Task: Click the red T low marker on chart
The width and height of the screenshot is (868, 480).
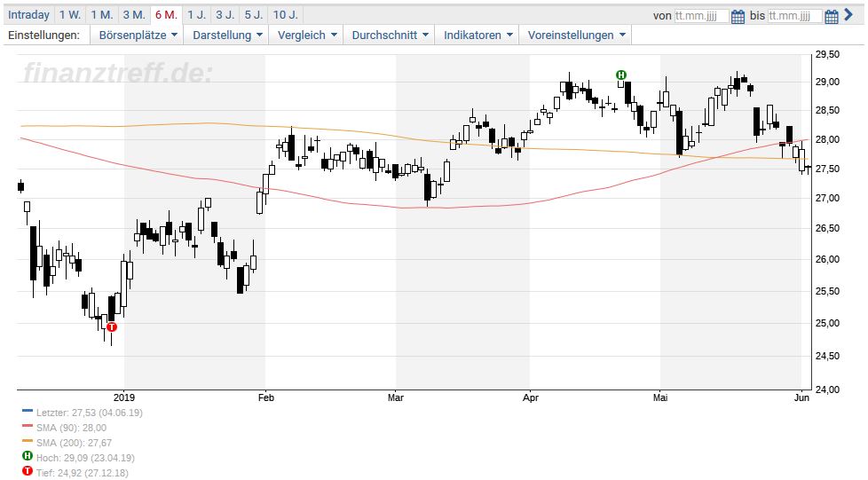Action: pos(112,327)
